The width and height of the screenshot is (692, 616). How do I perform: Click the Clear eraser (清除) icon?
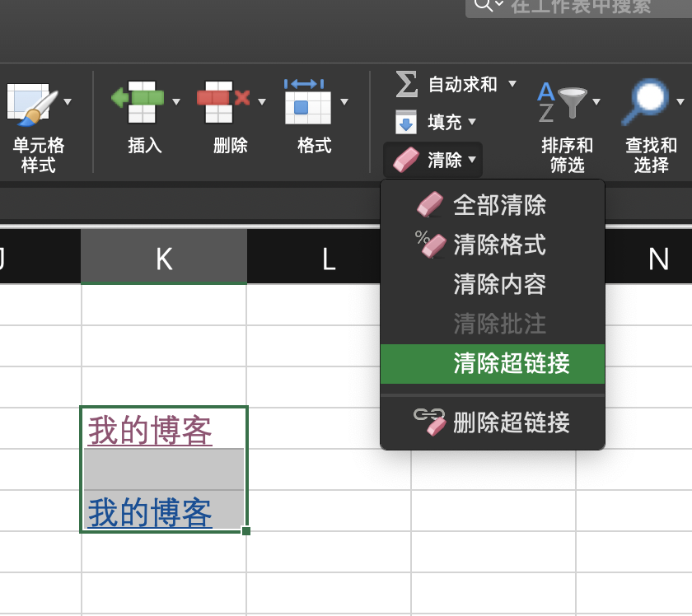406,159
